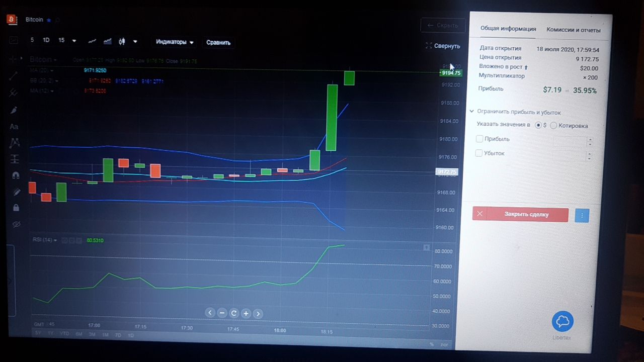
Task: Select the measure range tool
Action: point(15,159)
